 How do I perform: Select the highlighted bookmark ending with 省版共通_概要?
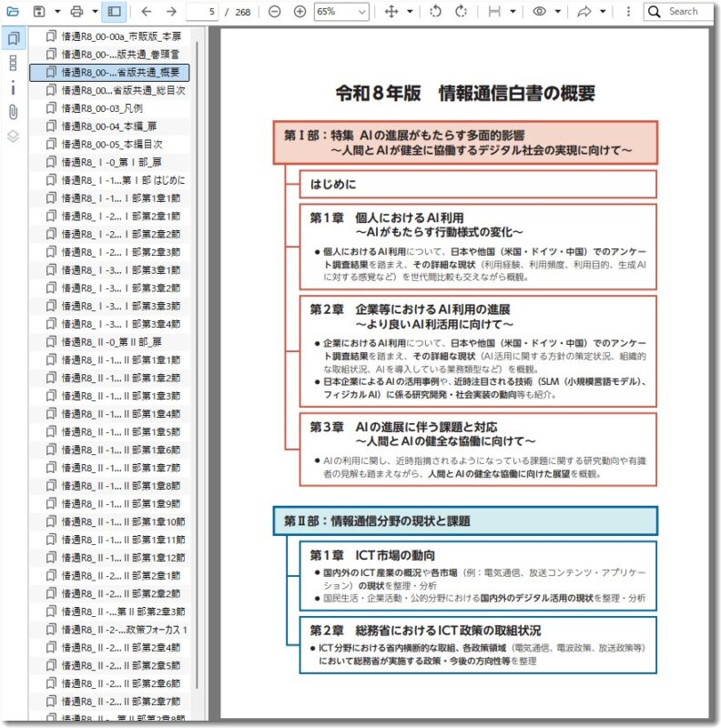pyautogui.click(x=110, y=73)
